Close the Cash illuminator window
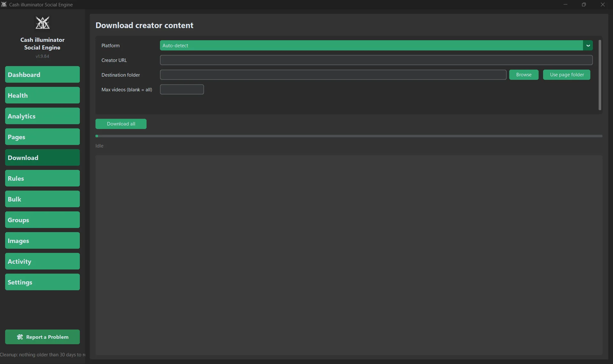613x364 pixels. click(602, 4)
